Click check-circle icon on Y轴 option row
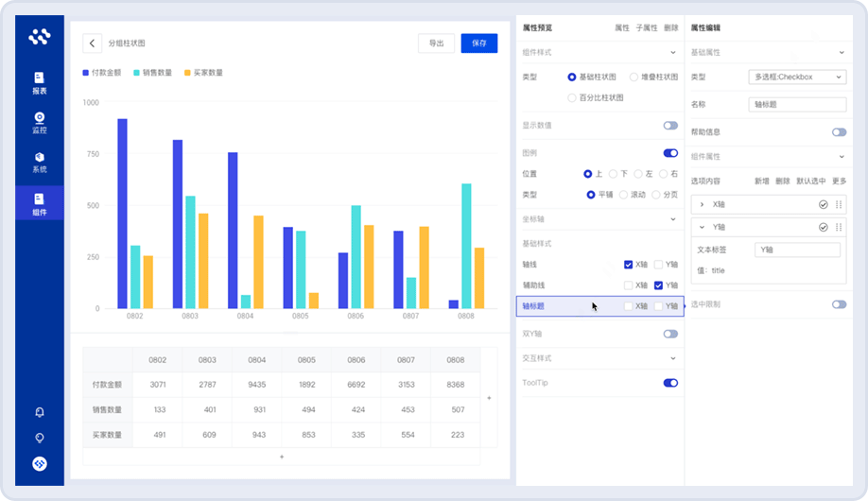Viewport: 868px width, 501px height. pyautogui.click(x=824, y=228)
